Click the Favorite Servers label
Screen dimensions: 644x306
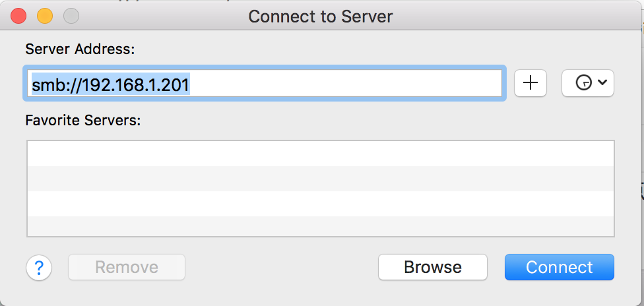pos(83,121)
